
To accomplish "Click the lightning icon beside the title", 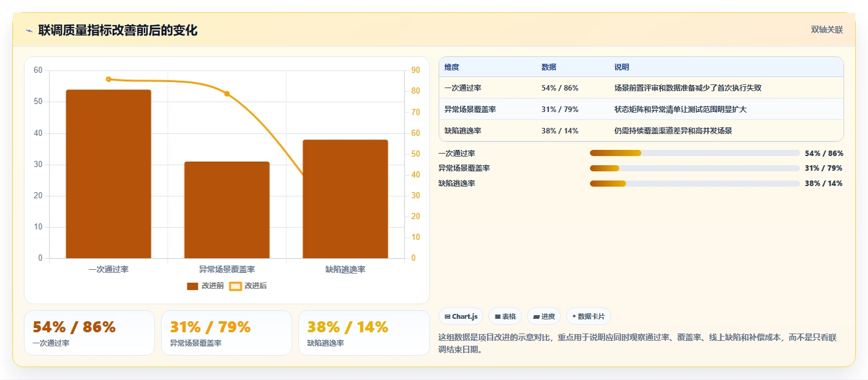I will tap(29, 31).
